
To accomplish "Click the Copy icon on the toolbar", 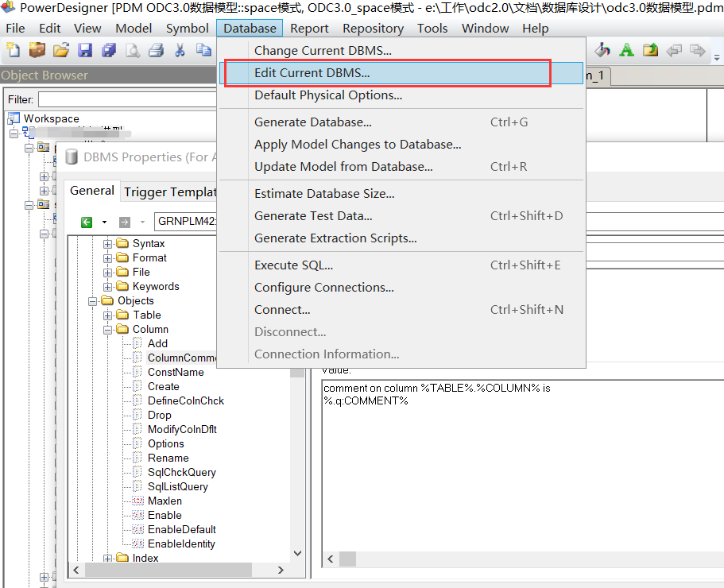I will pyautogui.click(x=203, y=49).
